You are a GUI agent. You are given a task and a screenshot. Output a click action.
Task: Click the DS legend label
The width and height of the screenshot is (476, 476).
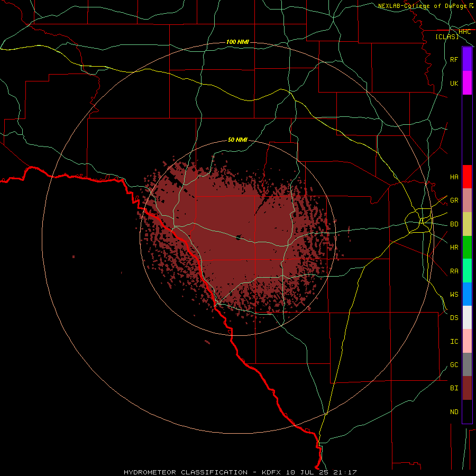[x=454, y=318]
